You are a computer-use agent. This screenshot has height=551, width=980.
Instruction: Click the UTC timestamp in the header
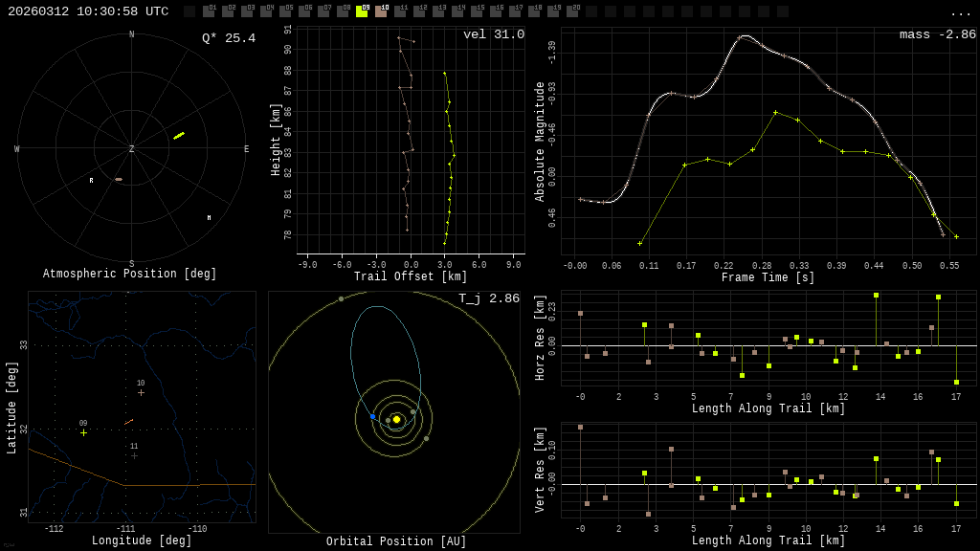88,11
